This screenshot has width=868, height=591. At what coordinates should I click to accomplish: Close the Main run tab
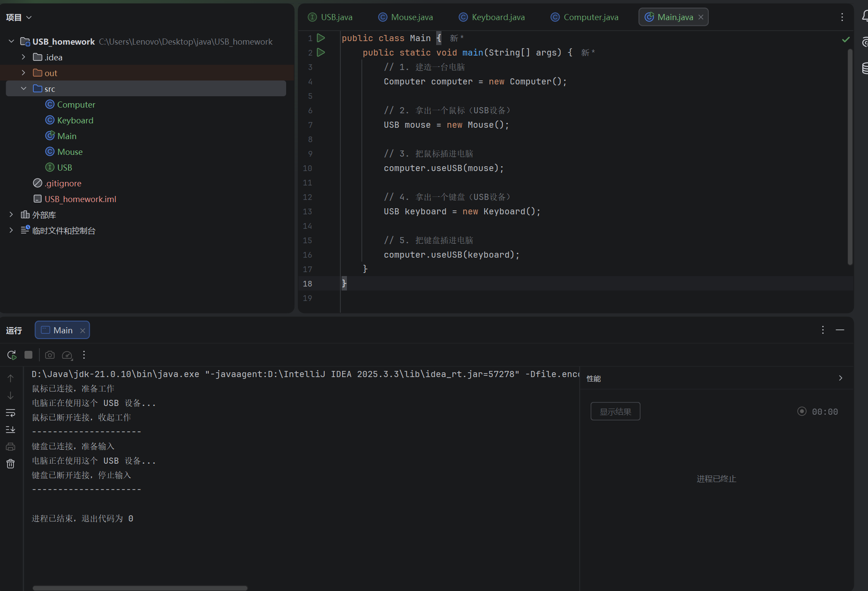click(82, 331)
